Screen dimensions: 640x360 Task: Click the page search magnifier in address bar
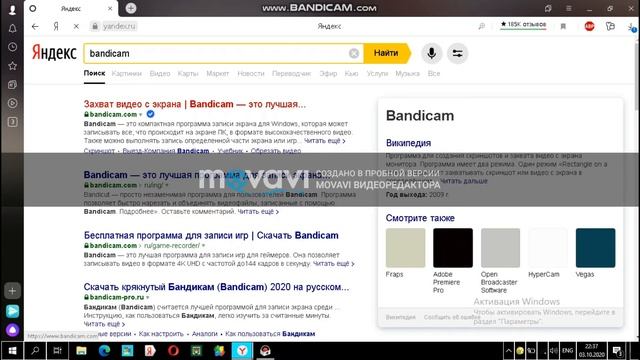pyautogui.click(x=482, y=26)
